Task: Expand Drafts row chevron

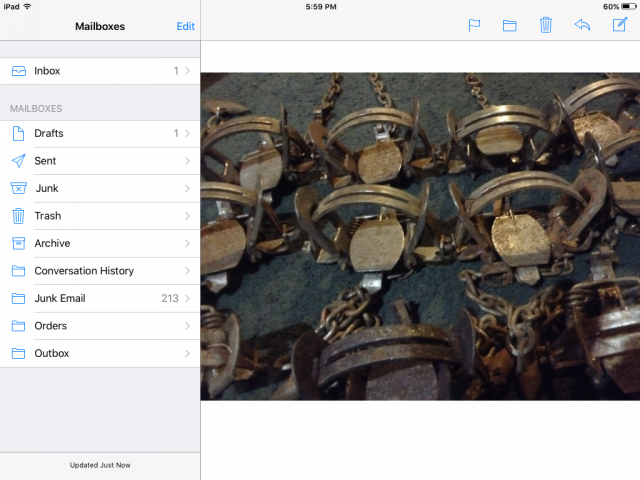Action: (x=187, y=133)
